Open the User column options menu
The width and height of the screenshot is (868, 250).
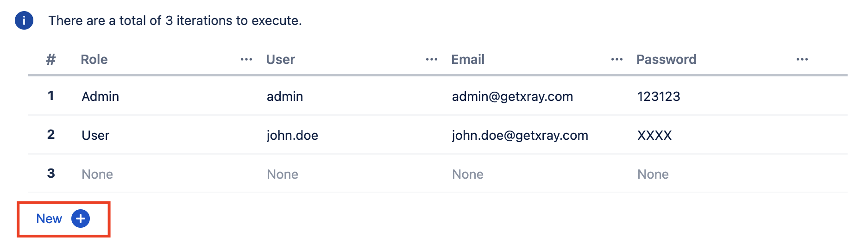click(432, 59)
